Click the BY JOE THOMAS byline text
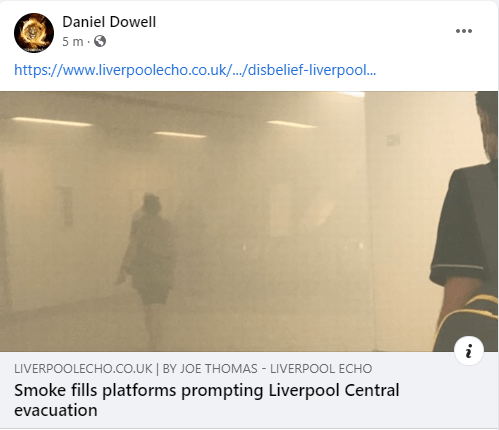 210,369
